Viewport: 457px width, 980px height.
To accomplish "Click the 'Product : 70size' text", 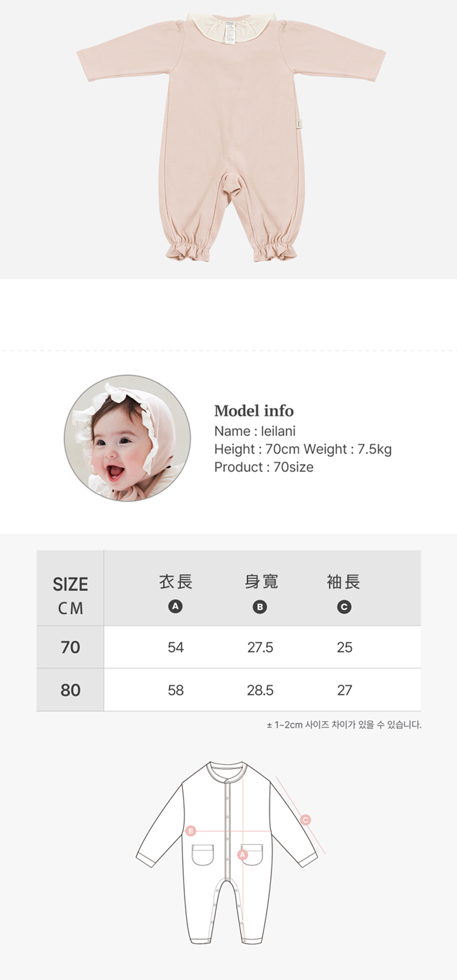I will coord(264,467).
